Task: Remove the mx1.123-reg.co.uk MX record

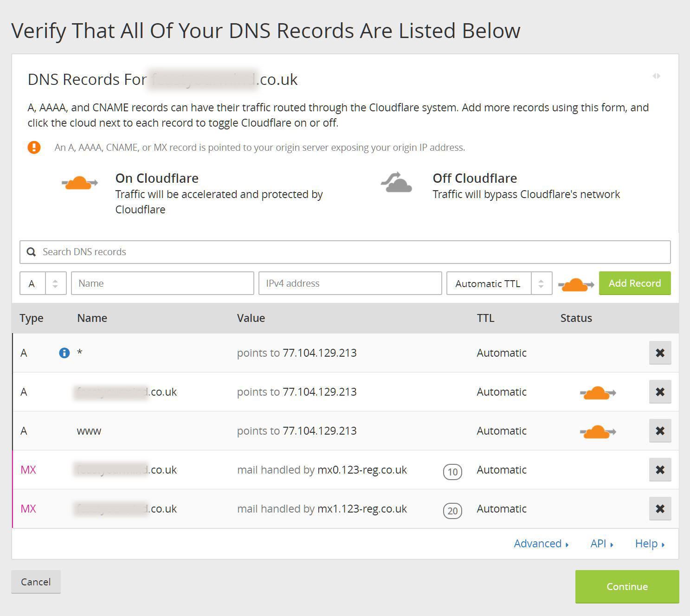Action: (660, 509)
